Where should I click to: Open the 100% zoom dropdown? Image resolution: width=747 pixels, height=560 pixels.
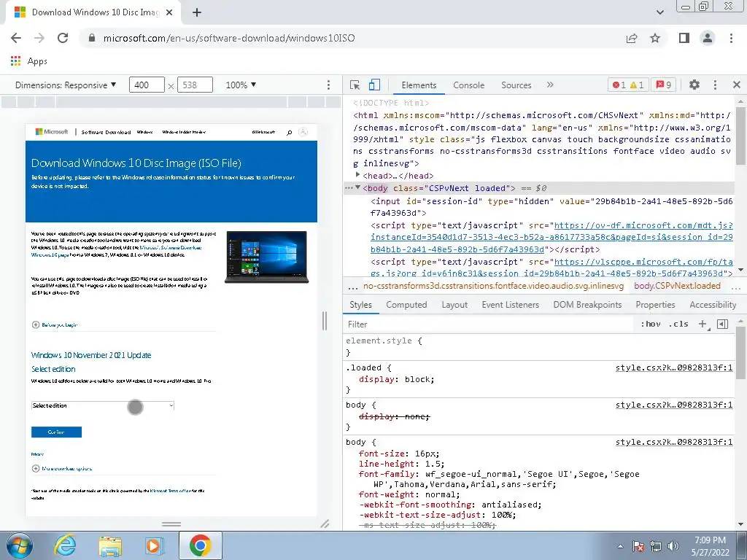pyautogui.click(x=241, y=85)
